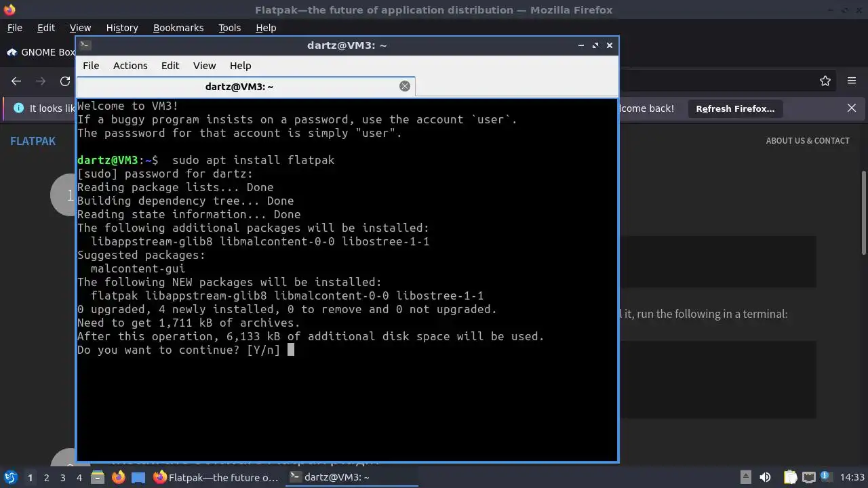Click the show desktop taskbar icon
The image size is (868, 488).
point(138,477)
